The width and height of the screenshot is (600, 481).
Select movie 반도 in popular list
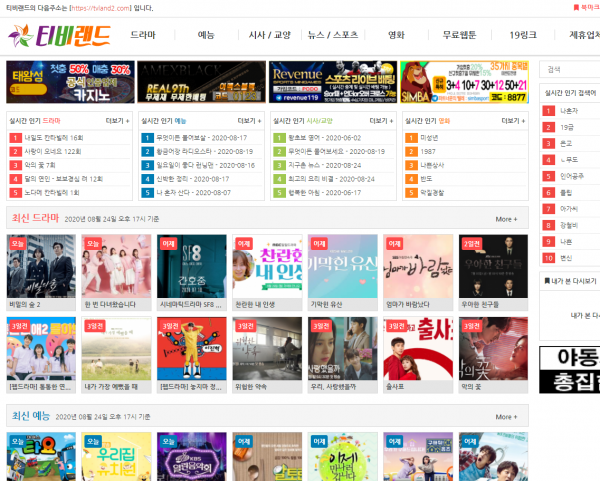[426, 179]
